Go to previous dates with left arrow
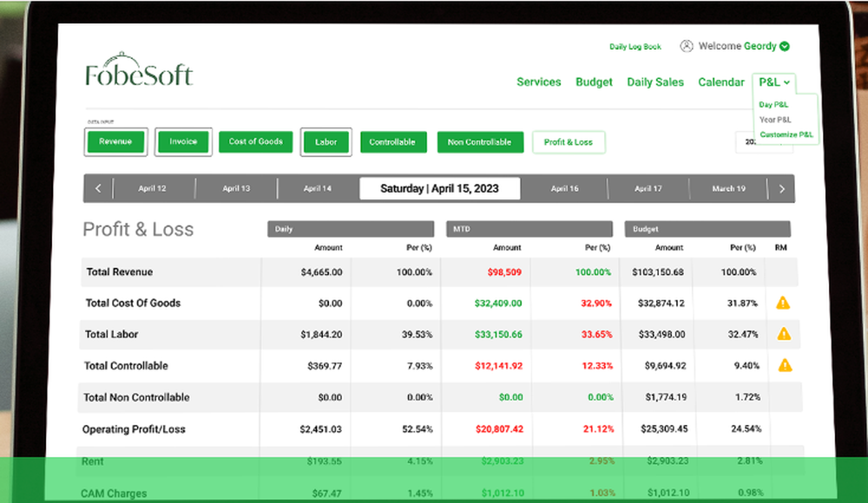This screenshot has width=868, height=503. 98,188
